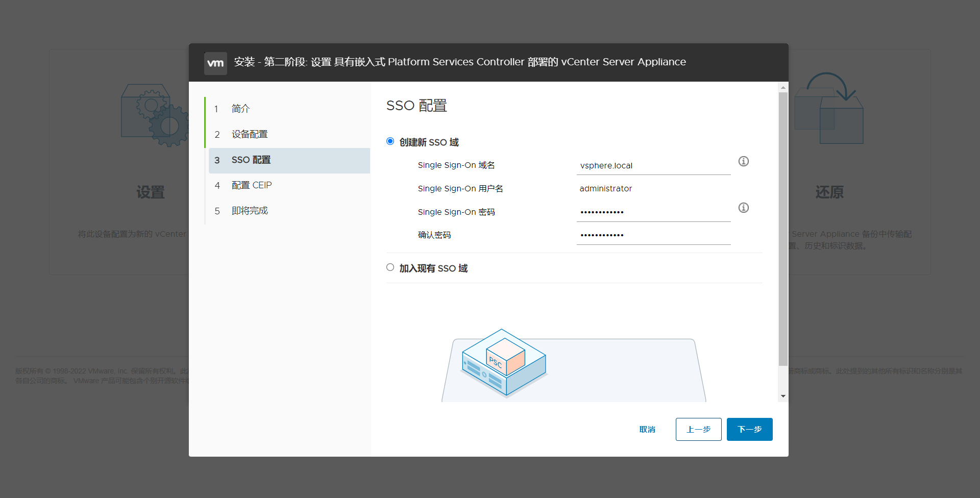Continue with the 下一步 button
980x498 pixels.
[x=750, y=429]
